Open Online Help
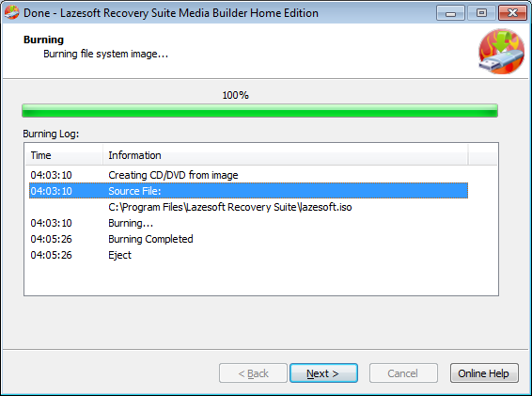 coord(484,373)
